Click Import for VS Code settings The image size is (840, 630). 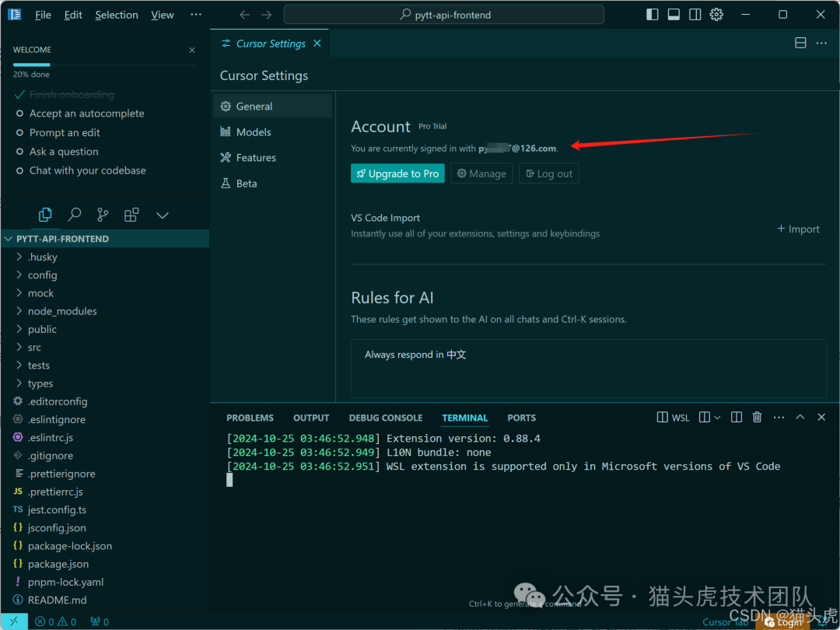(x=798, y=229)
